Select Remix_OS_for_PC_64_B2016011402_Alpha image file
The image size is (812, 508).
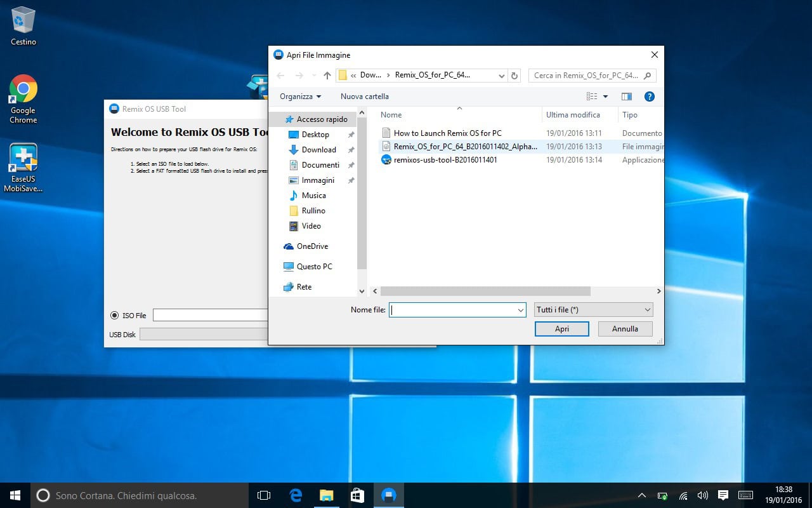point(465,147)
